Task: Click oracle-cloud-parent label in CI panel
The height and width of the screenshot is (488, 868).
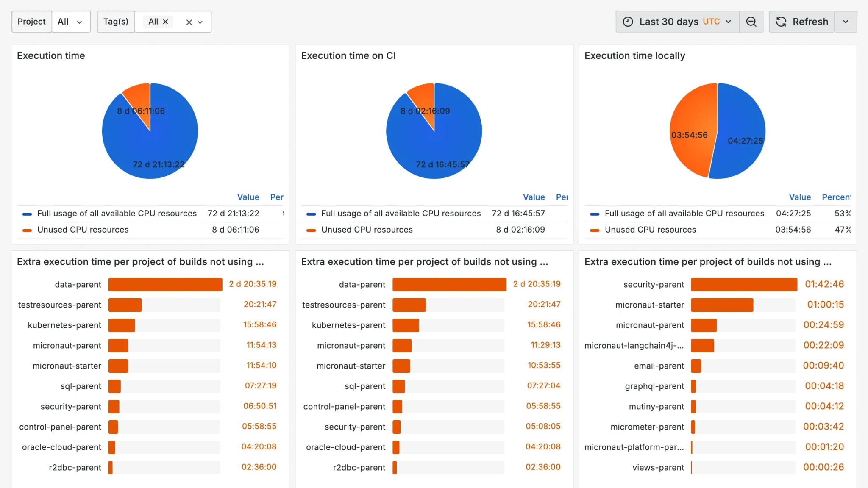Action: coord(346,447)
